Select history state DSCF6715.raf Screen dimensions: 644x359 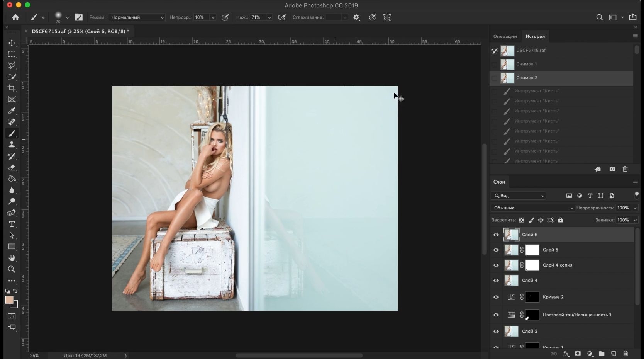coord(561,51)
